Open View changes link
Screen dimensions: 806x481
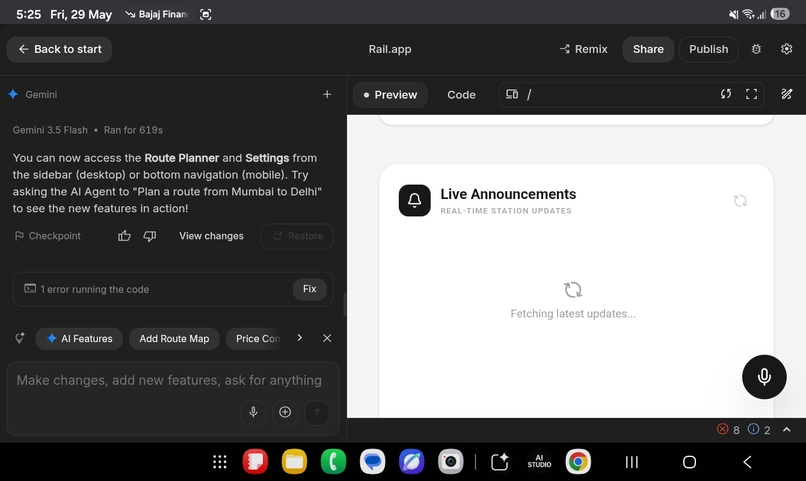point(211,236)
